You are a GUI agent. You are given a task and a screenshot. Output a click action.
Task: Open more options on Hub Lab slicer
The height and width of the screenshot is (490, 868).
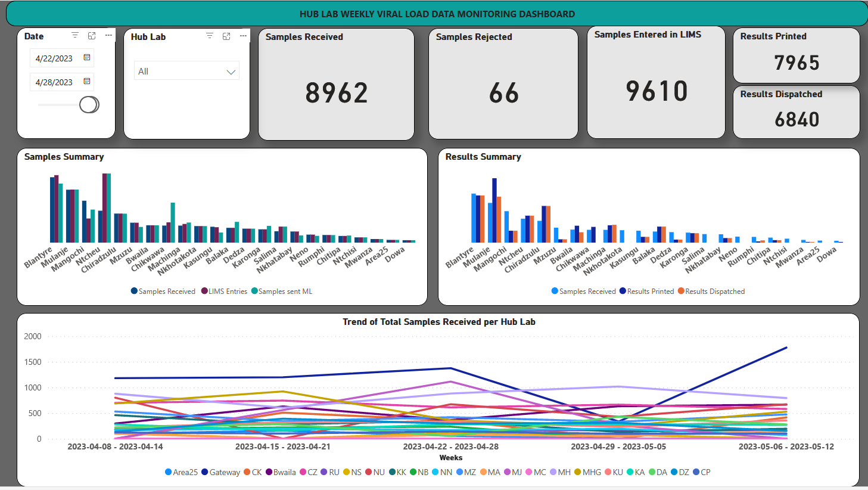[243, 36]
